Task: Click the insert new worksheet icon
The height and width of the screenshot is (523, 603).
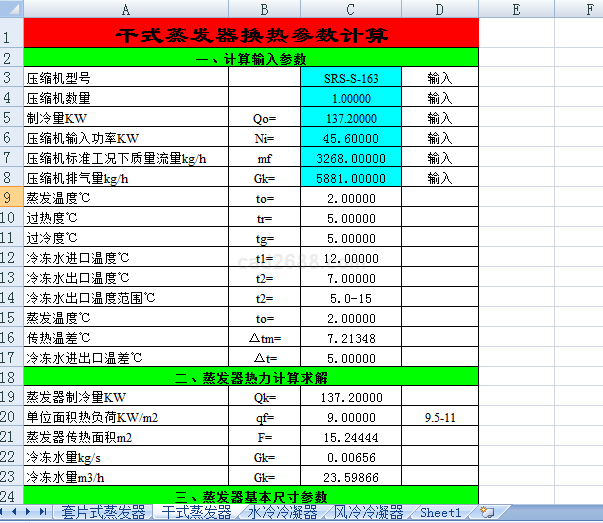Action: 487,512
